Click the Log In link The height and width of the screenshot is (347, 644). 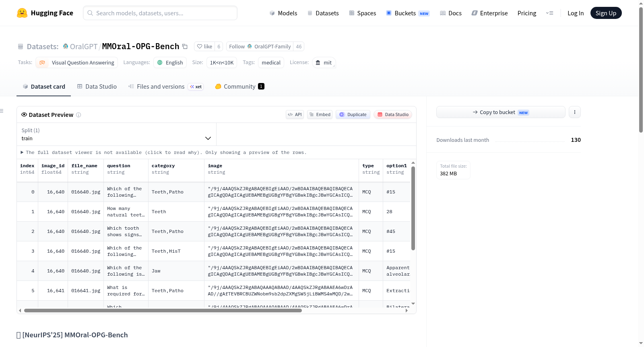click(x=576, y=13)
